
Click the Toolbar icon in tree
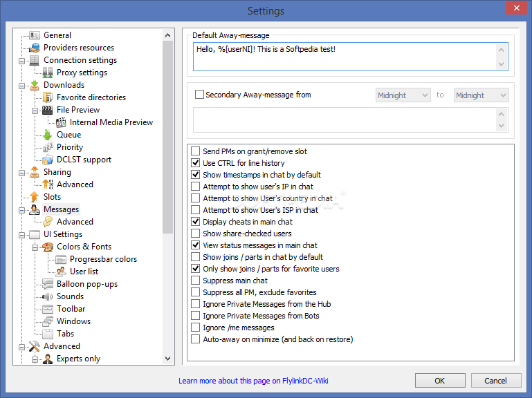(48, 309)
